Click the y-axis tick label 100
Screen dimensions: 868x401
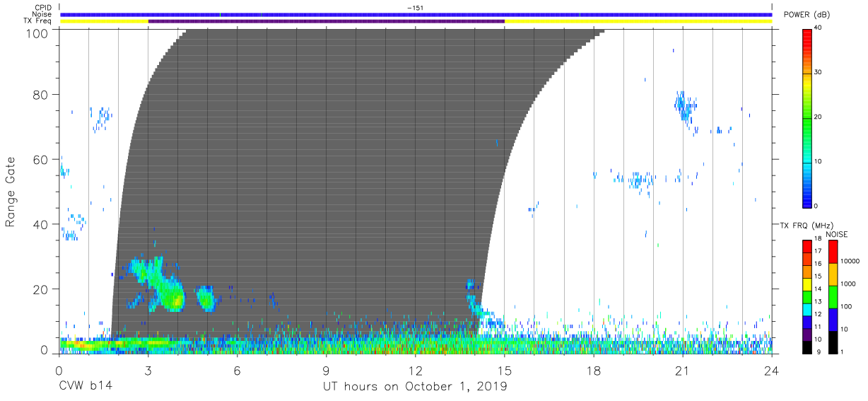pos(37,33)
